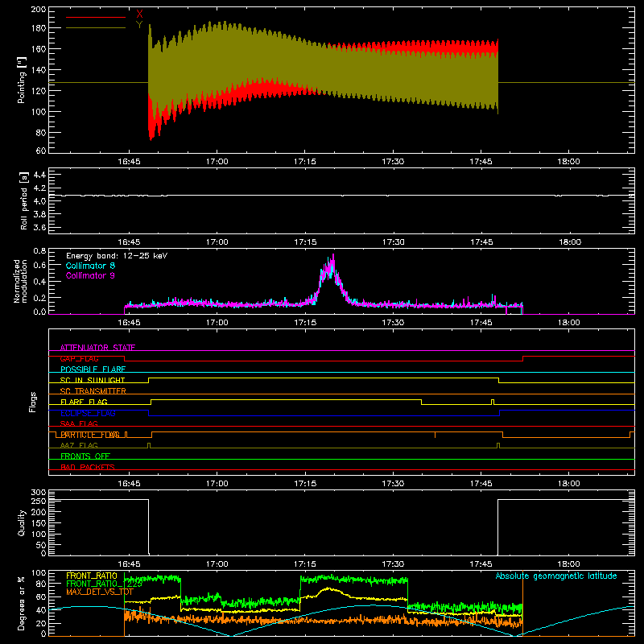
Task: Click the Flags axis title
Action: pyautogui.click(x=33, y=402)
